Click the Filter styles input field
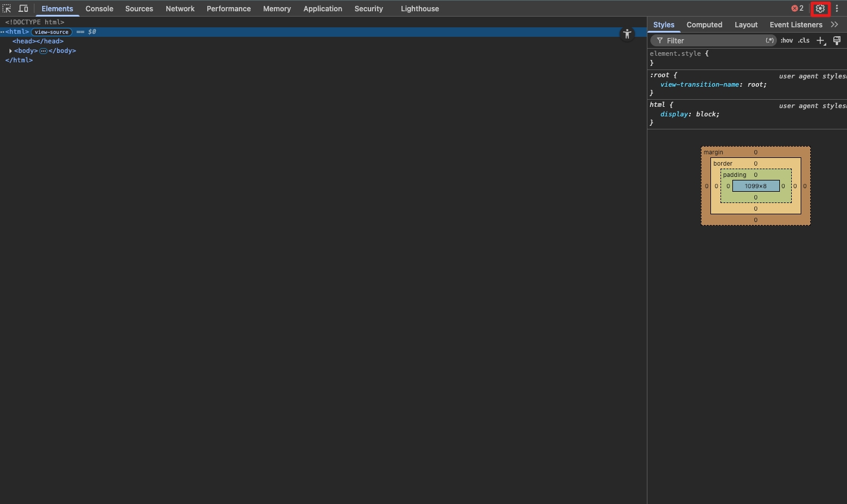 713,40
